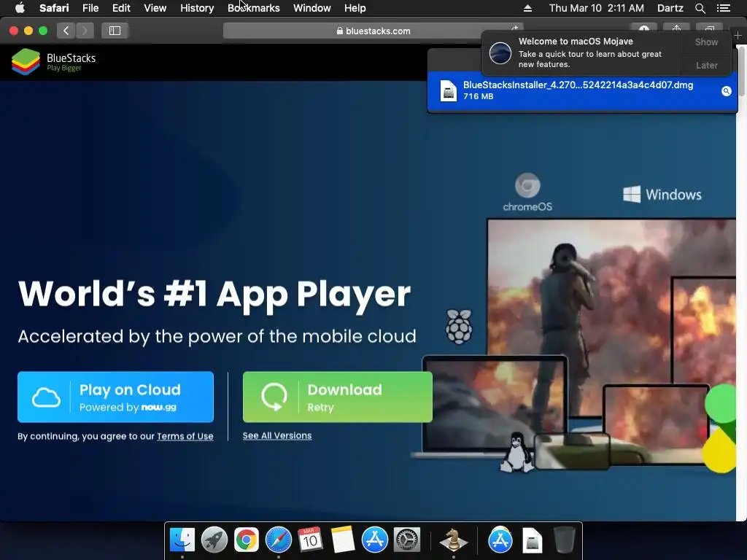747x560 pixels.
Task: Click the bluestacks.com address field
Action: (373, 31)
